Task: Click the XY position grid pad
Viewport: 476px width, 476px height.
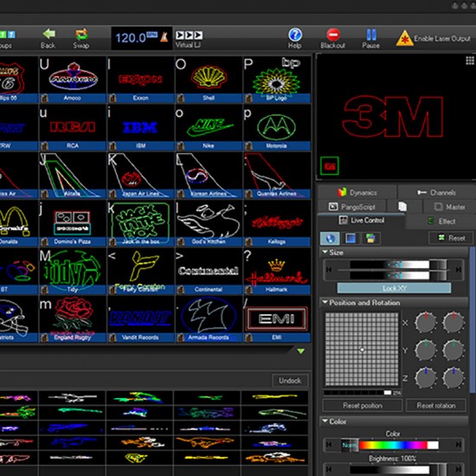Action: point(362,349)
